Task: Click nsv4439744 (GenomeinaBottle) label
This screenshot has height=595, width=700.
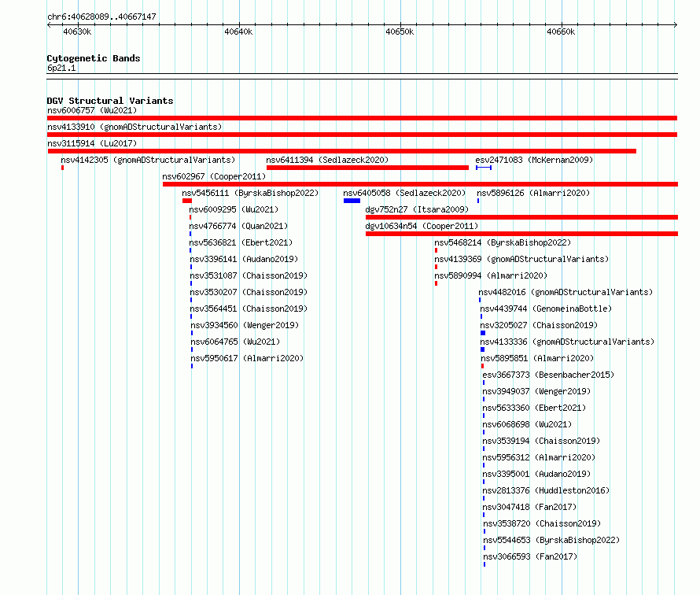Action: (x=546, y=309)
